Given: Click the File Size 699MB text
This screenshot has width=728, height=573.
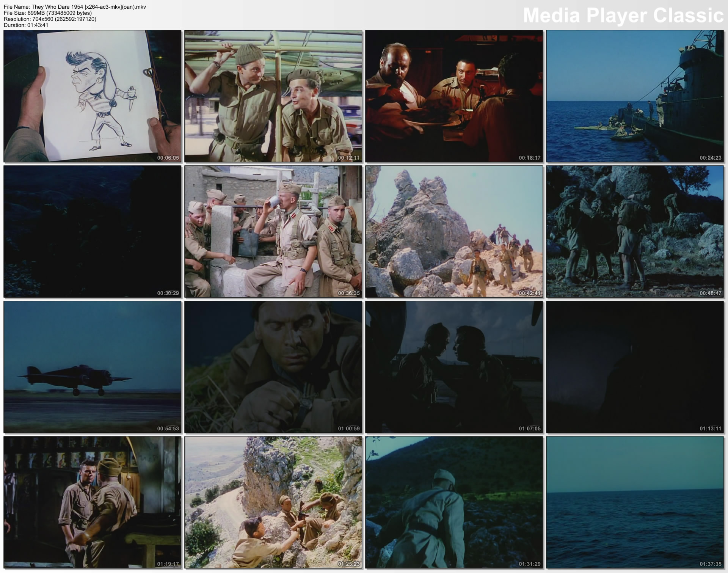Looking at the screenshot, I should click(x=48, y=13).
